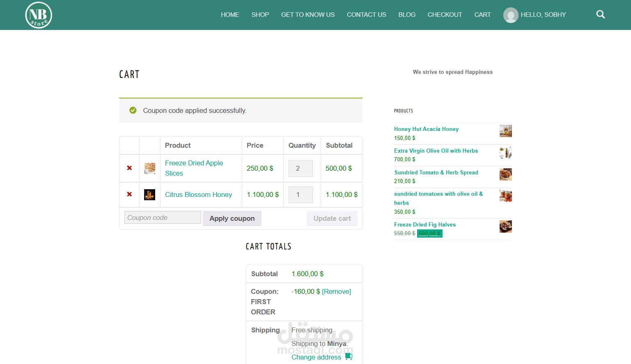
Task: Click the Apply coupon button
Action: point(232,218)
